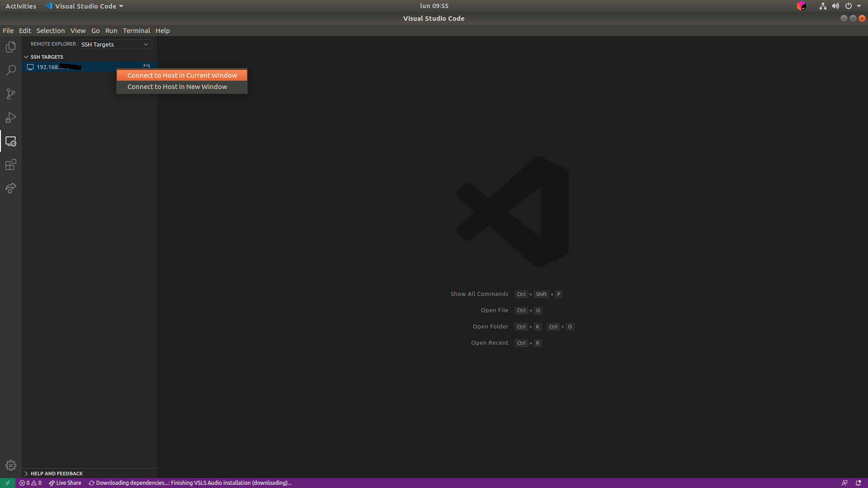Choose Connect to Host in Current Window
Screen dimensions: 868x488
(182, 75)
